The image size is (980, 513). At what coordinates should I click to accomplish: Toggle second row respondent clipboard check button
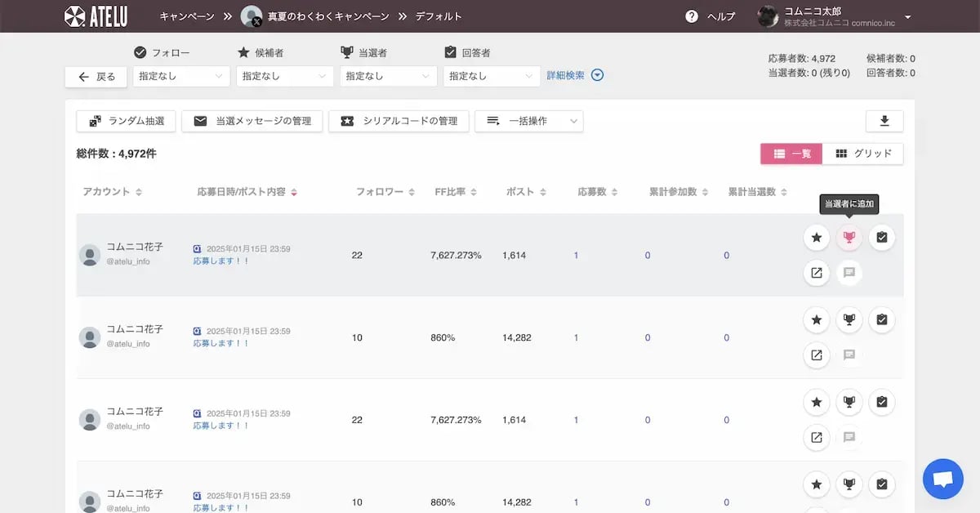point(882,320)
